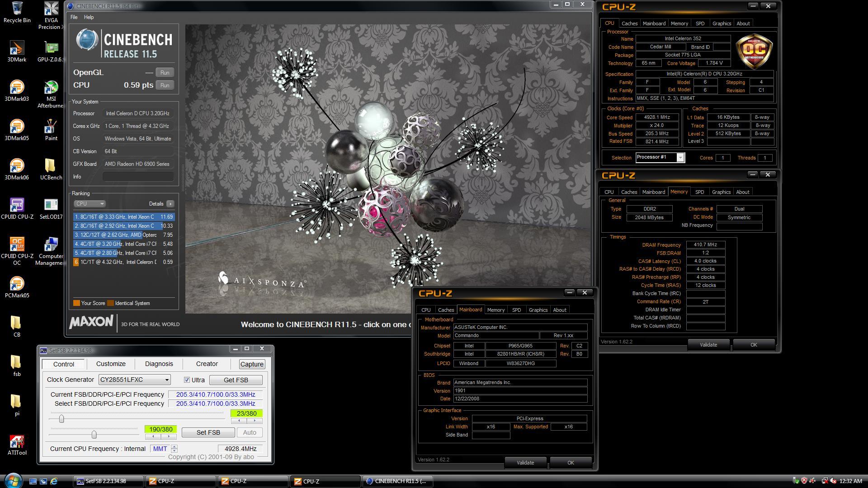Open the GPU-Z desktop icon
This screenshot has height=488, width=868.
(x=51, y=51)
